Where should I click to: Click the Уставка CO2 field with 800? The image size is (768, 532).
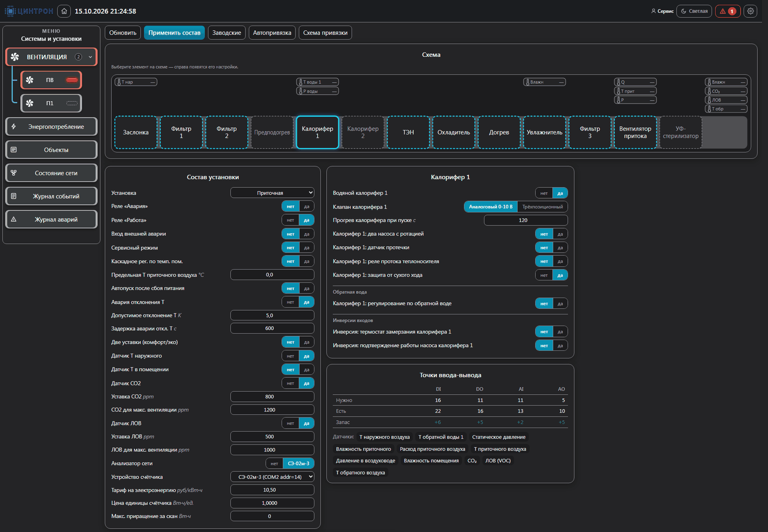(x=272, y=397)
